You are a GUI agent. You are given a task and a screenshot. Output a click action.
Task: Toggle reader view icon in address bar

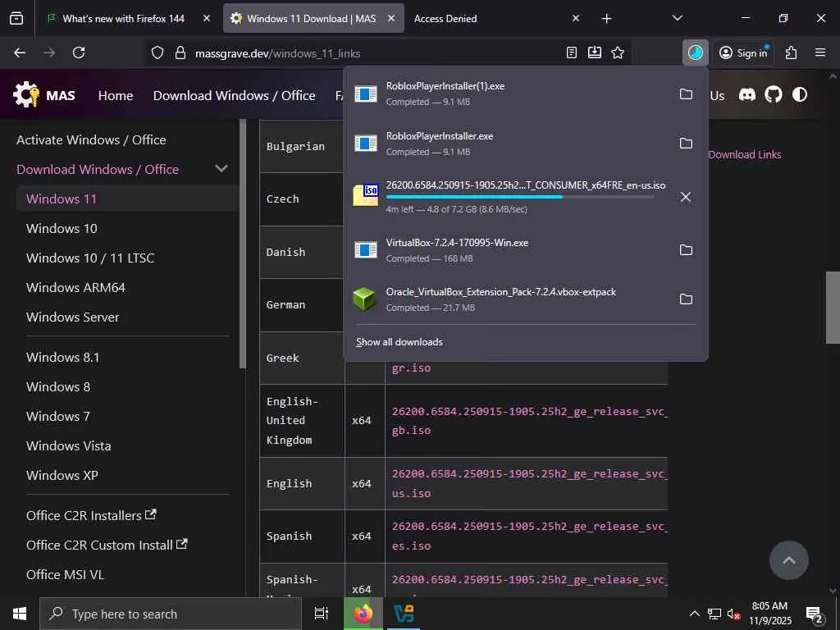[572, 52]
